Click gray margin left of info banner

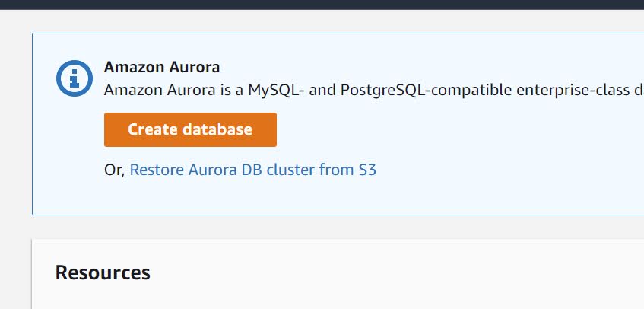pyautogui.click(x=15, y=122)
